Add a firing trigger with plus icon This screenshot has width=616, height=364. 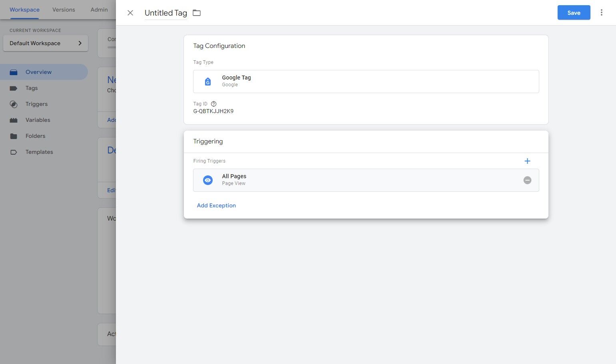[x=527, y=161]
